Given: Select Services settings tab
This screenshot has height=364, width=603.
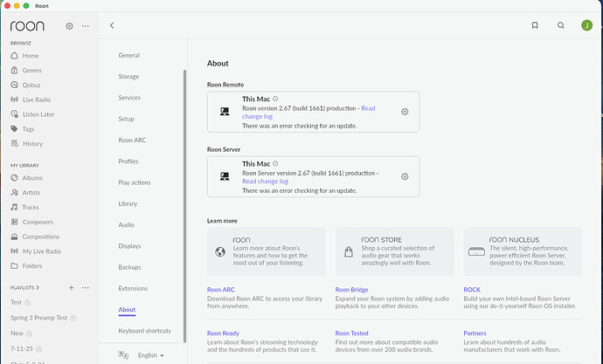Looking at the screenshot, I should click(129, 98).
